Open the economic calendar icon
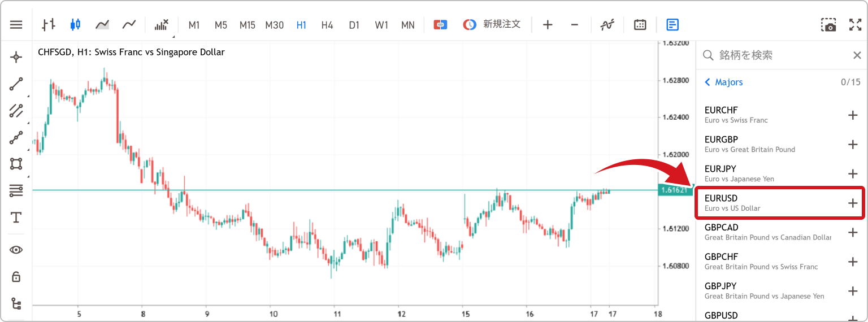Image resolution: width=868 pixels, height=322 pixels. point(640,25)
